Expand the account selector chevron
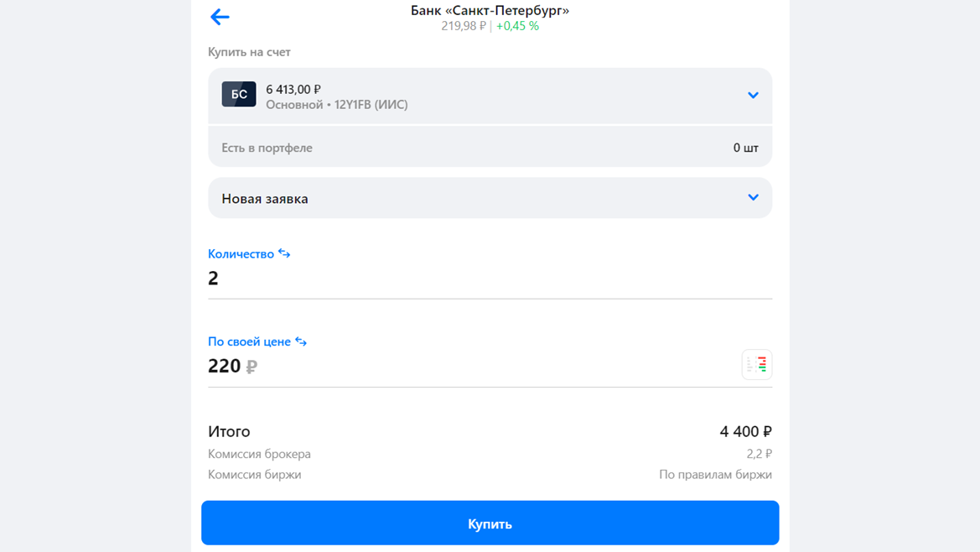 [753, 95]
